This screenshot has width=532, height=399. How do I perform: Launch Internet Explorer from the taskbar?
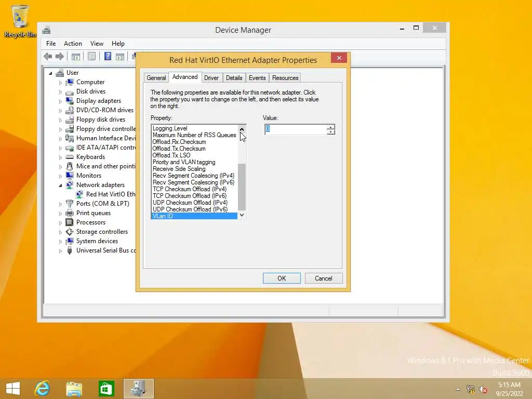[x=43, y=389]
